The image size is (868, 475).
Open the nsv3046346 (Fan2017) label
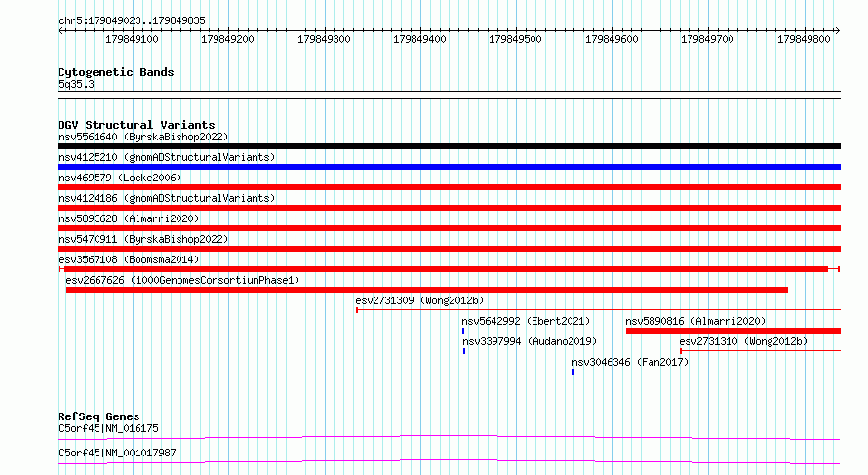[630, 362]
